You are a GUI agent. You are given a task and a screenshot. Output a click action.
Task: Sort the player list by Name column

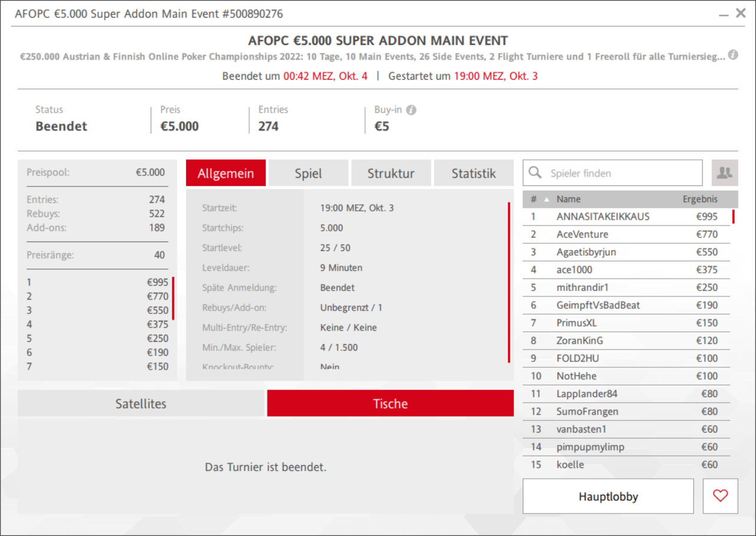[568, 200]
